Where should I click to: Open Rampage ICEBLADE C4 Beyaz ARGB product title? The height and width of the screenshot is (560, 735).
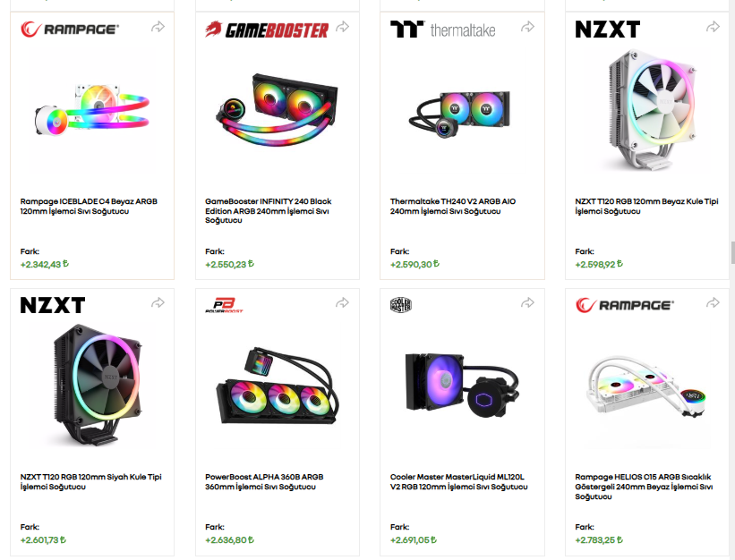[89, 206]
